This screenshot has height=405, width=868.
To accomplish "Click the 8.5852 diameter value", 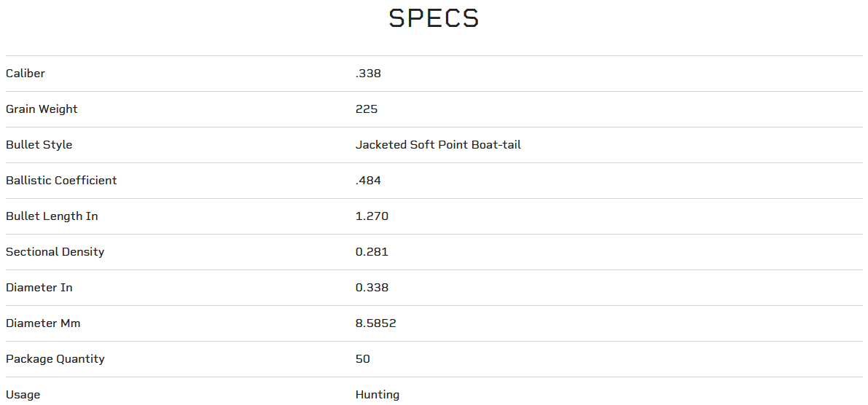I will click(x=376, y=323).
